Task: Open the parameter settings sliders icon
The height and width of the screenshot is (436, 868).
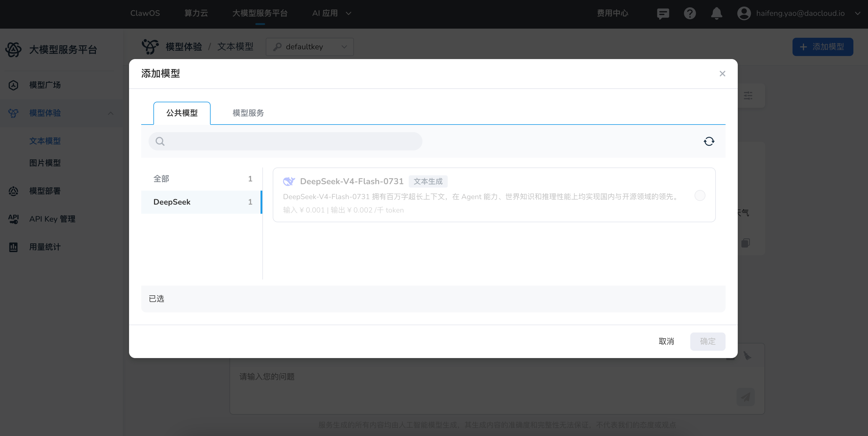Action: pyautogui.click(x=748, y=95)
